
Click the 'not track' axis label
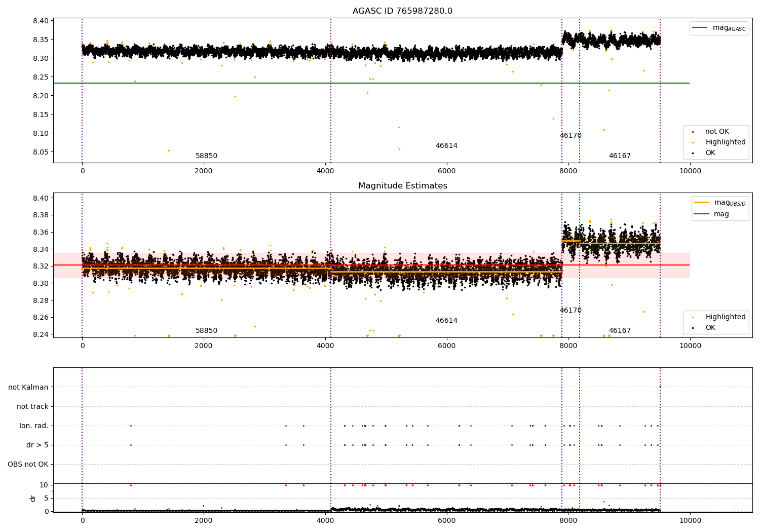32,407
